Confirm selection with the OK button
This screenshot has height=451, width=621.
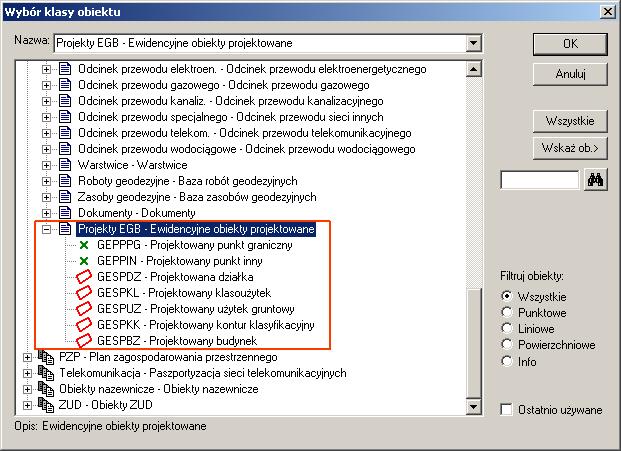[x=570, y=44]
